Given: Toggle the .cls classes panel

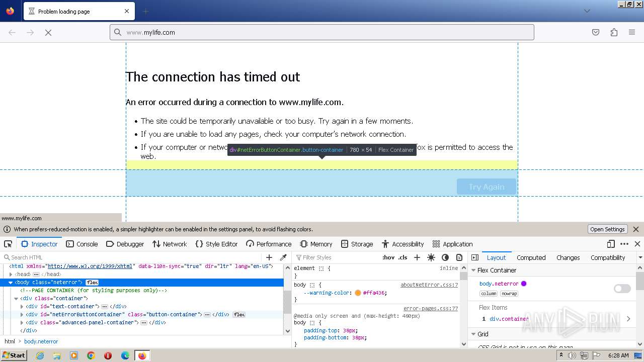Looking at the screenshot, I should pyautogui.click(x=403, y=257).
